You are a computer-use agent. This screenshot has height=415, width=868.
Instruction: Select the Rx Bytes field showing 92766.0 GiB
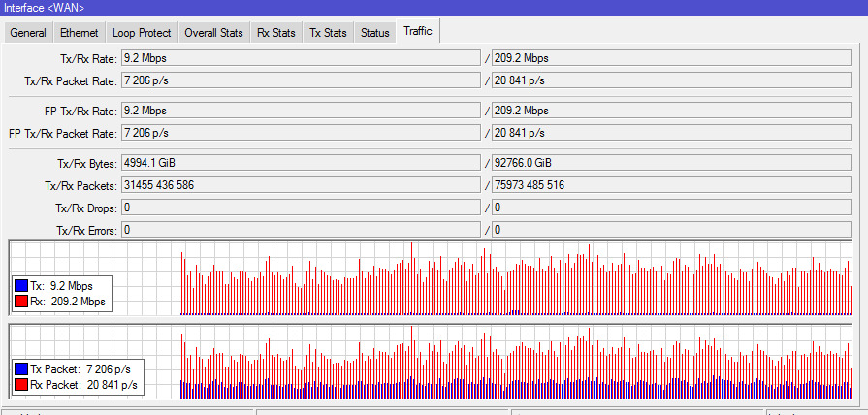coord(678,162)
